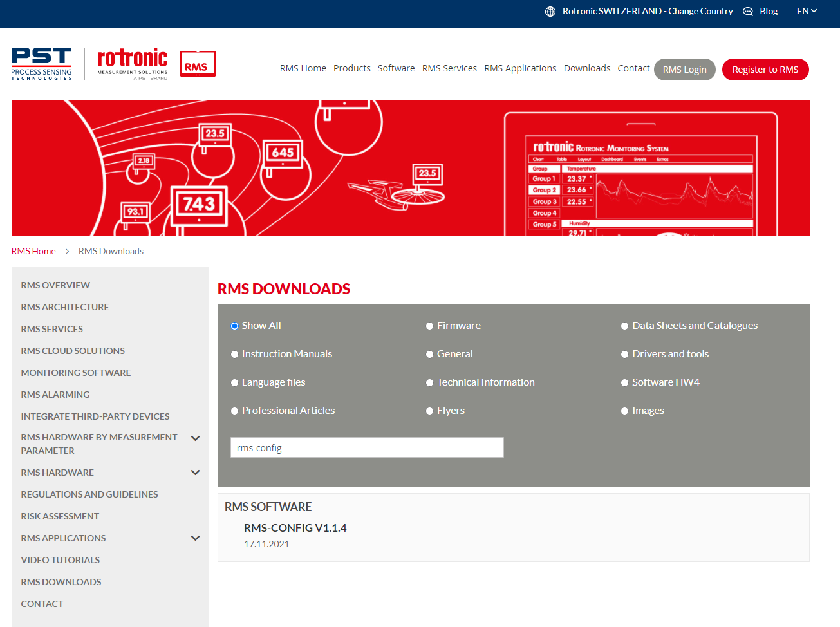Open Video Tutorials sidebar entry
Screen dimensions: 840x627
61,560
